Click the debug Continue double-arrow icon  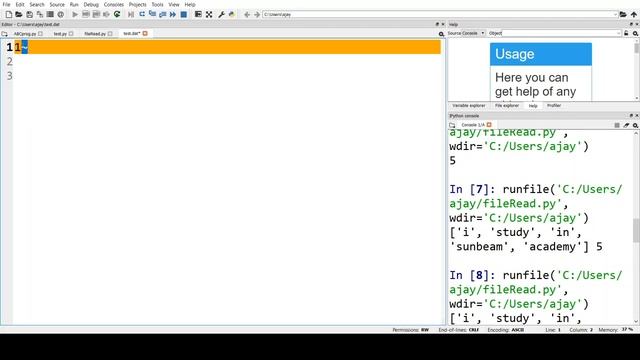pos(173,14)
